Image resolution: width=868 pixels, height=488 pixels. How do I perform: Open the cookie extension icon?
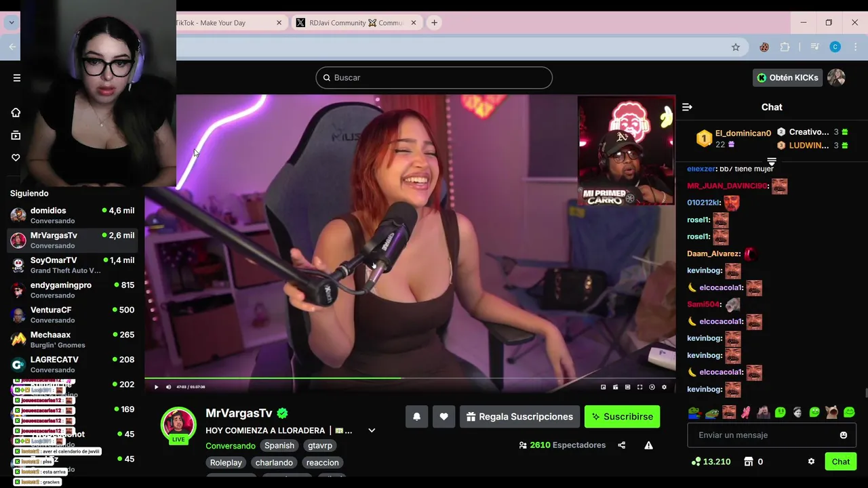764,47
